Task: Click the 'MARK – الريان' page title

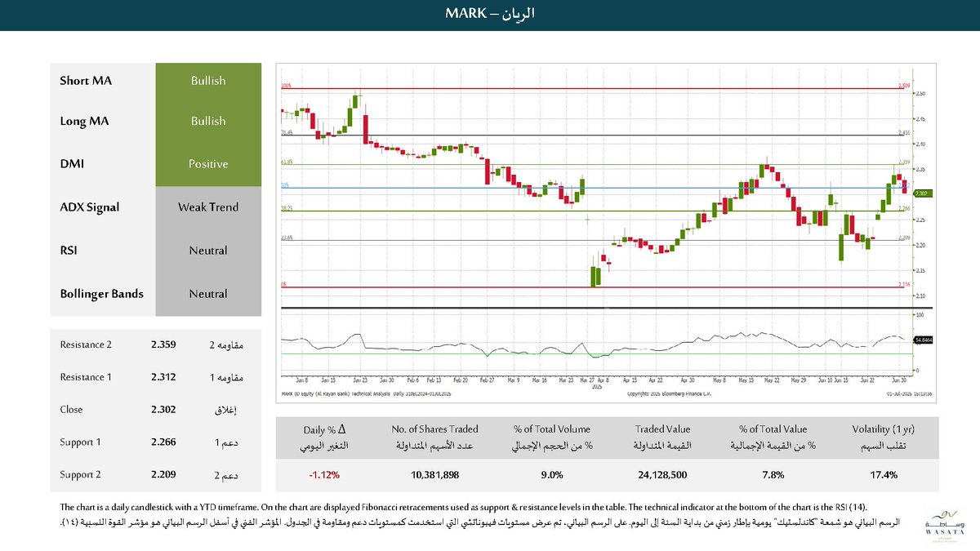Action: 490,15
